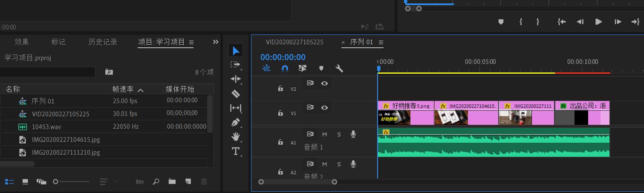Switch project panel to freeform view
This screenshot has height=193, width=644.
coord(41,181)
